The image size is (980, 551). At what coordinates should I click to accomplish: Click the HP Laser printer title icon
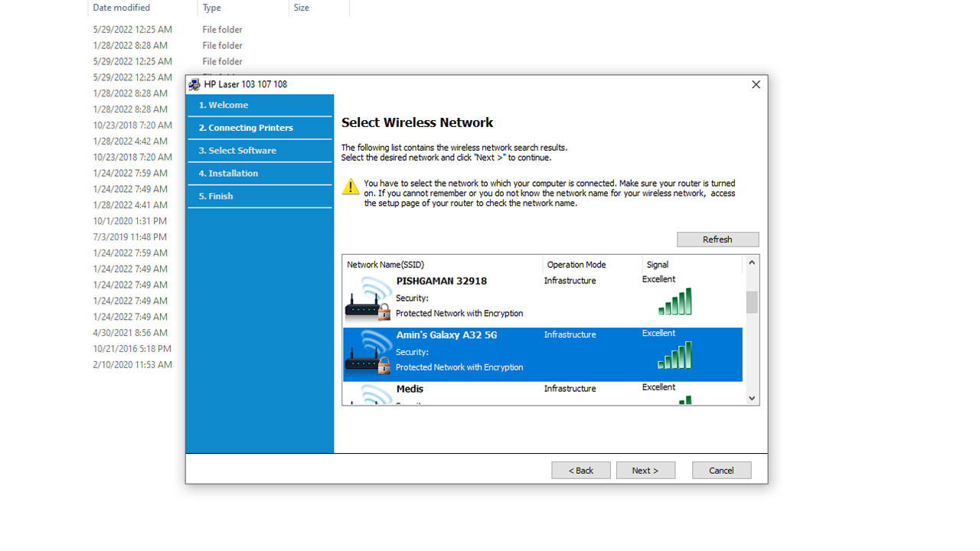point(194,84)
